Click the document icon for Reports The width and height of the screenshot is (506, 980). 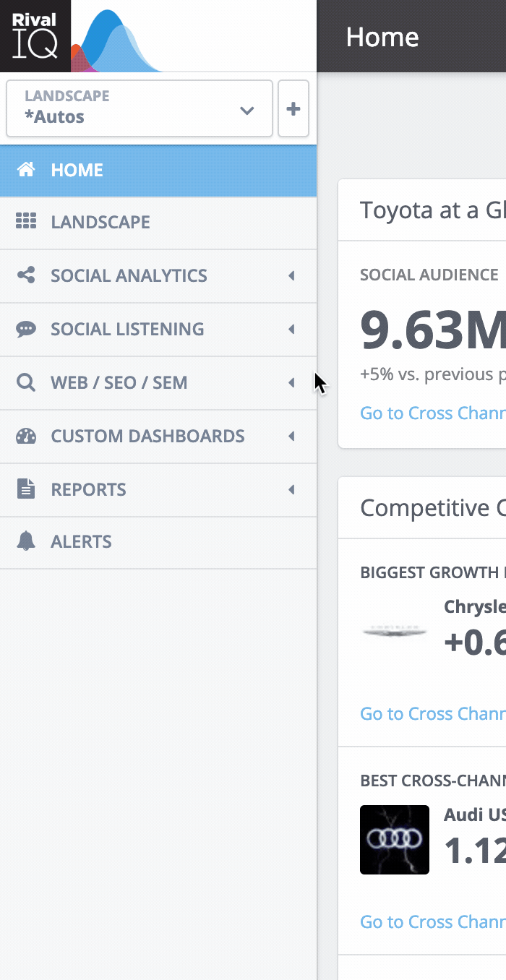(26, 489)
